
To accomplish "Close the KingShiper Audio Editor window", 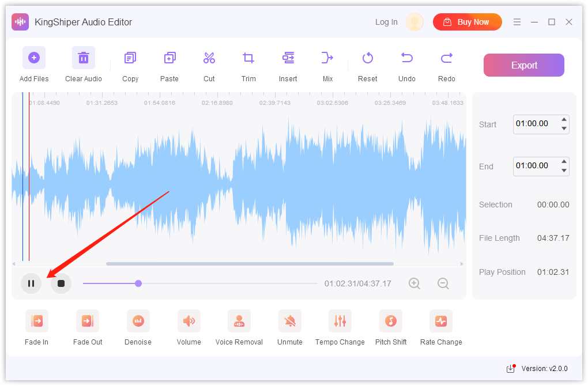I will click(x=569, y=22).
